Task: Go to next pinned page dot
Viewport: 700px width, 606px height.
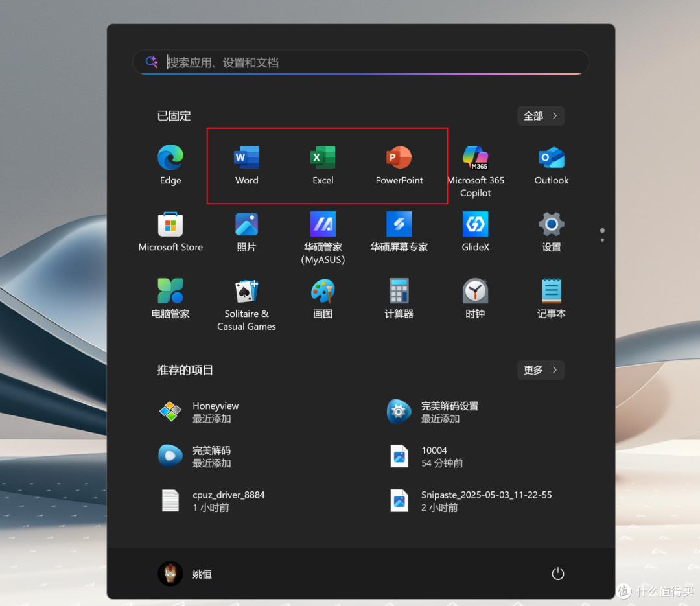Action: coord(602,240)
